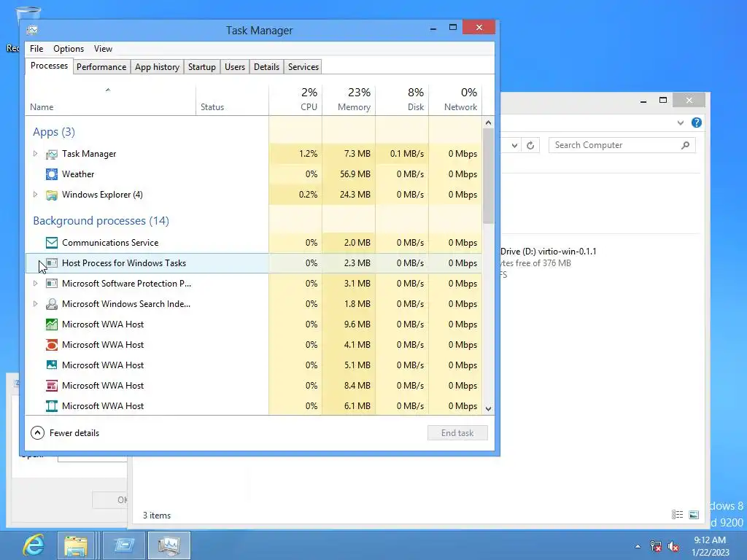This screenshot has width=747, height=560.
Task: Click the maroon news WWA Host icon
Action: coord(52,386)
